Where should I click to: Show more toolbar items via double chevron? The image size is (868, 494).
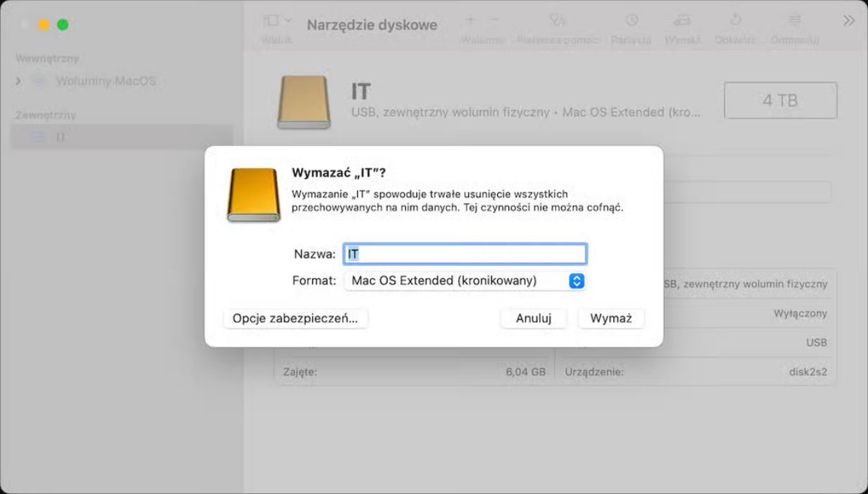click(x=849, y=21)
